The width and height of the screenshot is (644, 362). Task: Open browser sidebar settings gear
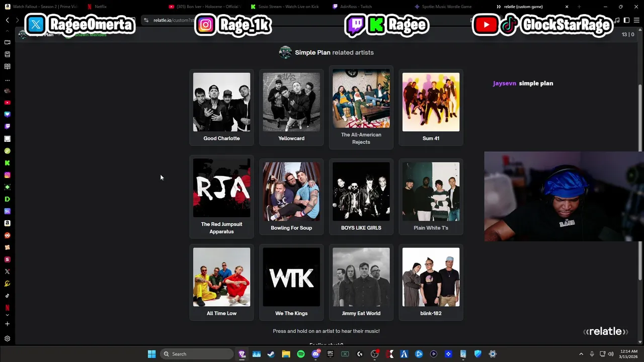click(7, 339)
